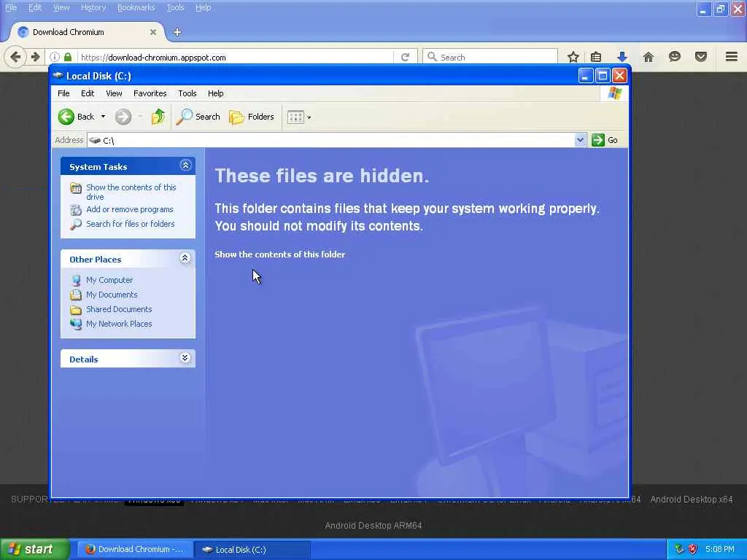Image resolution: width=747 pixels, height=560 pixels.
Task: Open the Back button history dropdown arrow
Action: [x=103, y=117]
